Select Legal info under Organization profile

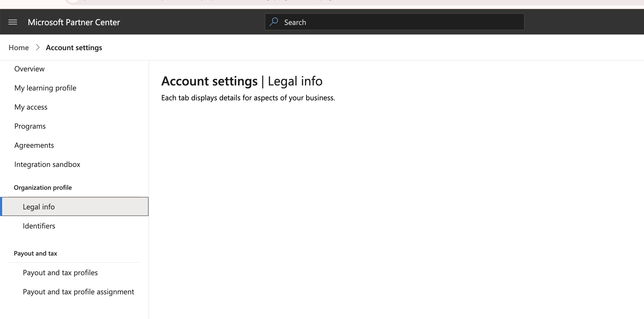tap(74, 206)
